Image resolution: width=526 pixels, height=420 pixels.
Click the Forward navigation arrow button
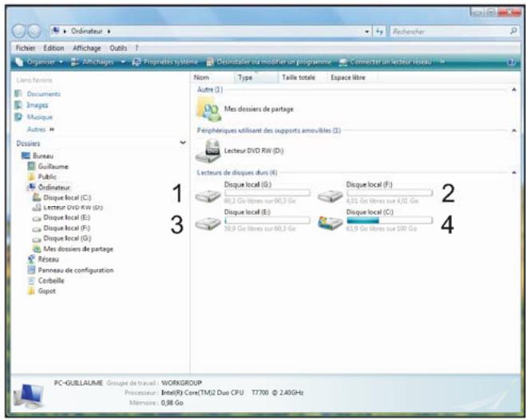coord(34,31)
